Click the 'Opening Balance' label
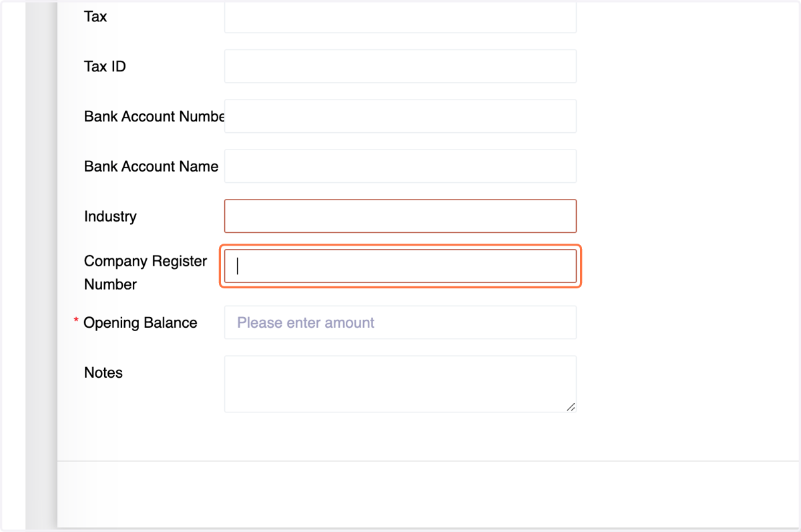The image size is (801, 532). (140, 322)
